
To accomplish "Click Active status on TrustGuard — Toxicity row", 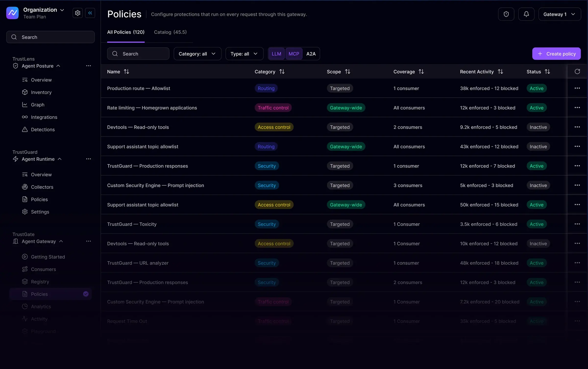I will tap(537, 224).
